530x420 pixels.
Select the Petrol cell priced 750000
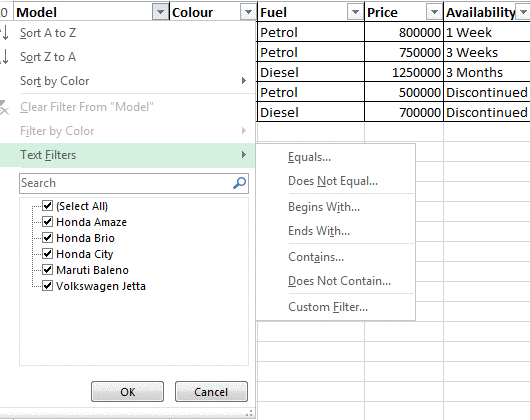311,52
